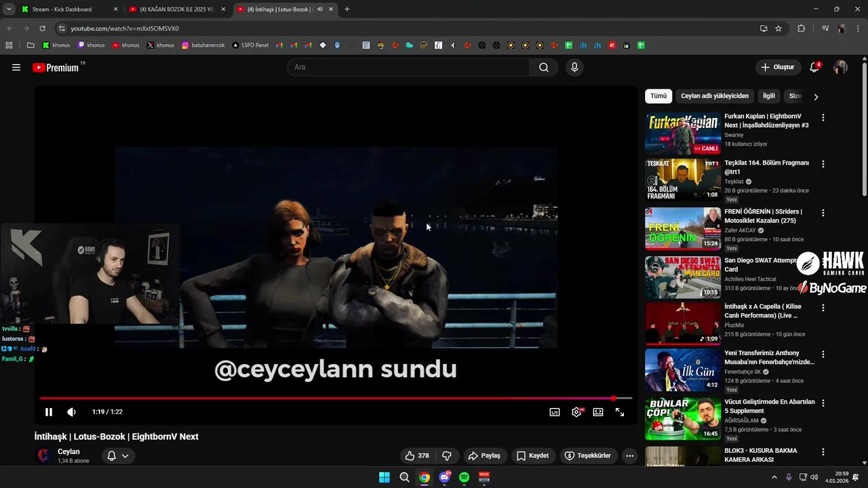Seek on the red video progress bar

pos(336,399)
